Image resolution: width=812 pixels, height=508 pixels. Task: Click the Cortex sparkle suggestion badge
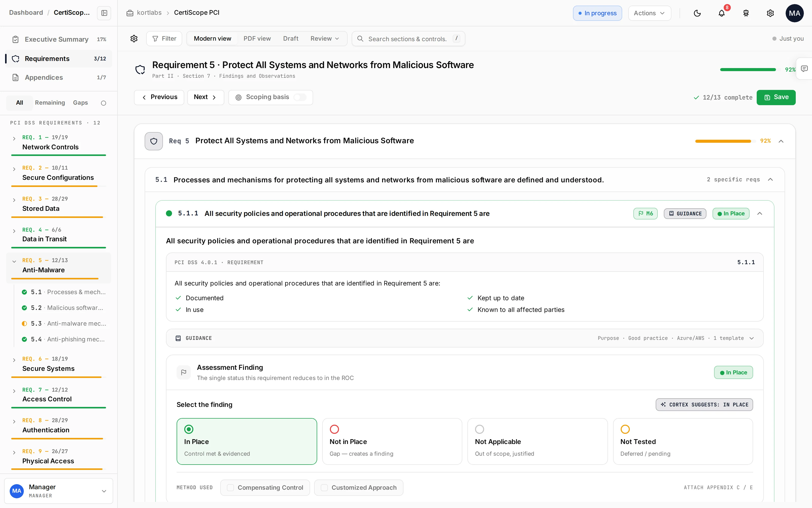coord(704,405)
